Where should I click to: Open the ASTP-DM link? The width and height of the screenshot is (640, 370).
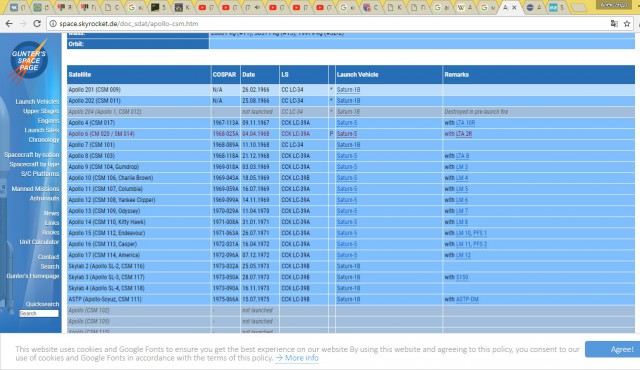click(x=467, y=299)
